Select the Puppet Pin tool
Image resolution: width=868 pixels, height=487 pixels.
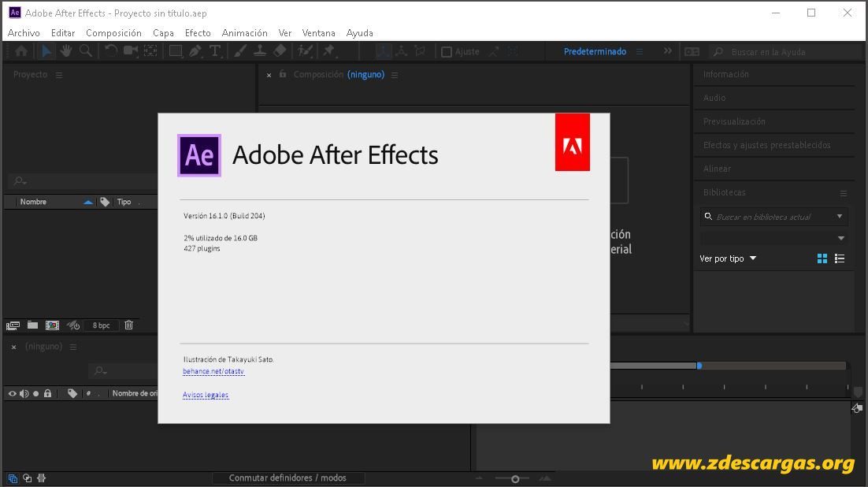(329, 51)
